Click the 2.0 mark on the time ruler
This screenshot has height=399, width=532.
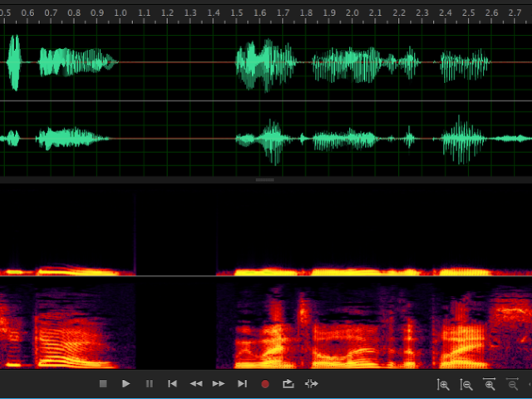[352, 14]
